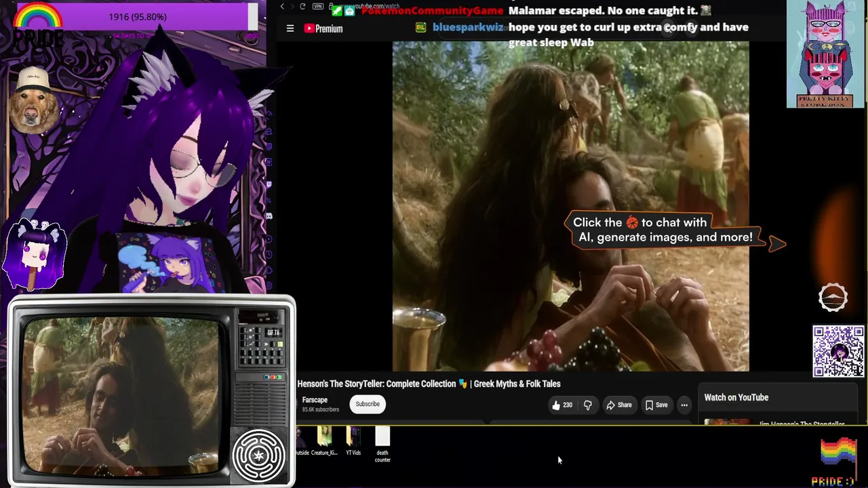Click the 85.6K subscribers count text
The height and width of the screenshot is (488, 868).
pyautogui.click(x=321, y=409)
